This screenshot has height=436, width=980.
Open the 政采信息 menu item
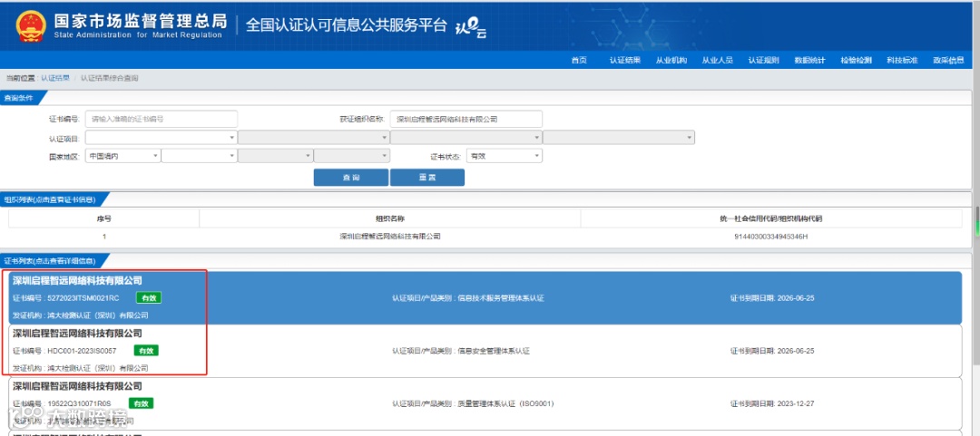coord(948,61)
